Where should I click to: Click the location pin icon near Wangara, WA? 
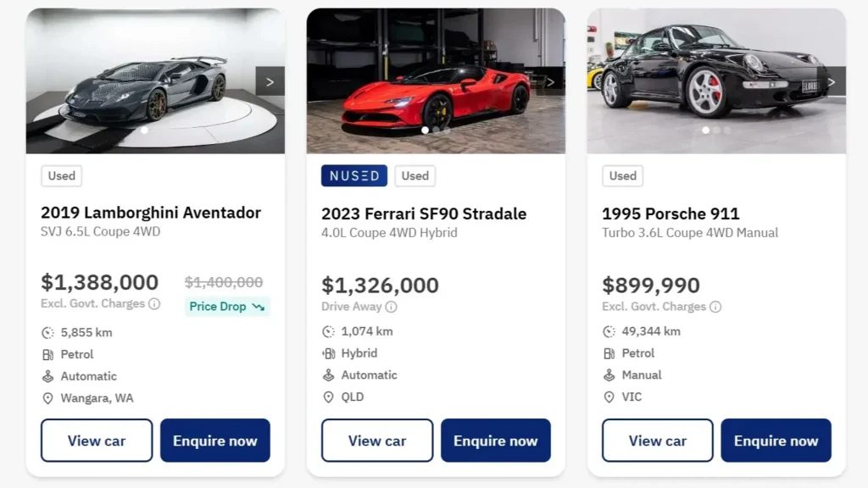pyautogui.click(x=48, y=397)
